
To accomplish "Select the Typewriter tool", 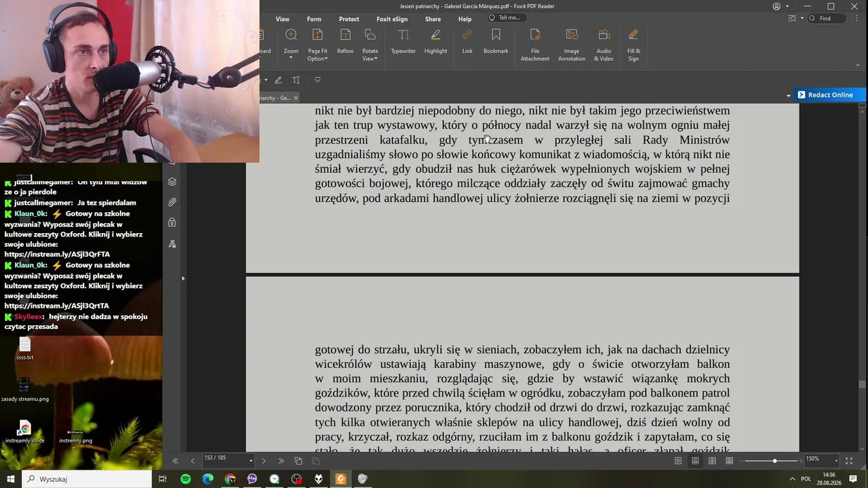I will click(403, 42).
